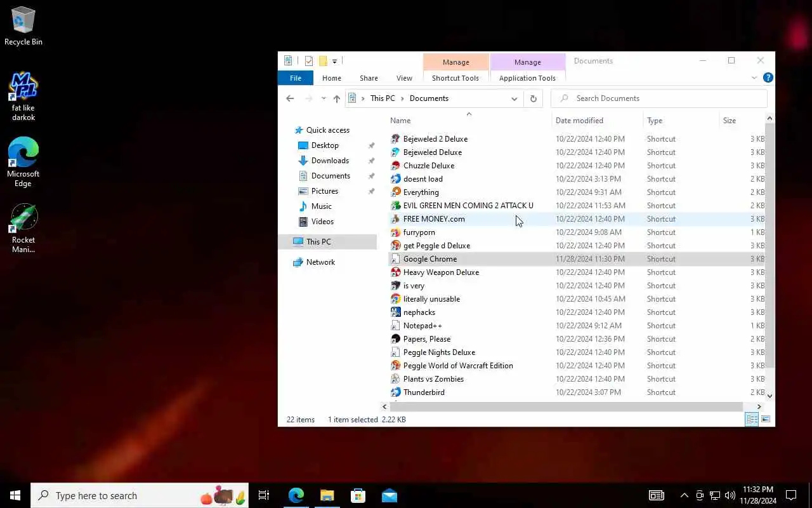This screenshot has width=812, height=508.
Task: Select Desktop in the navigation pane
Action: click(x=325, y=145)
